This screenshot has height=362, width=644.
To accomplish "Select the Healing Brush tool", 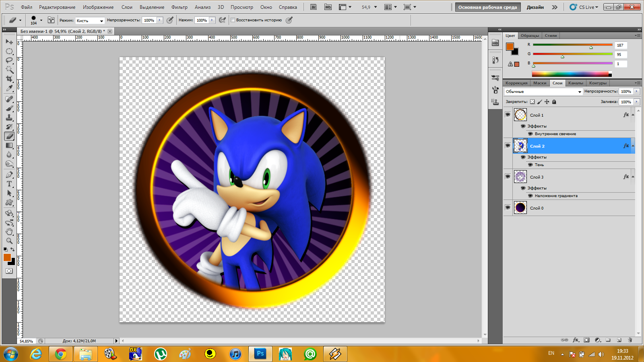I will click(9, 99).
